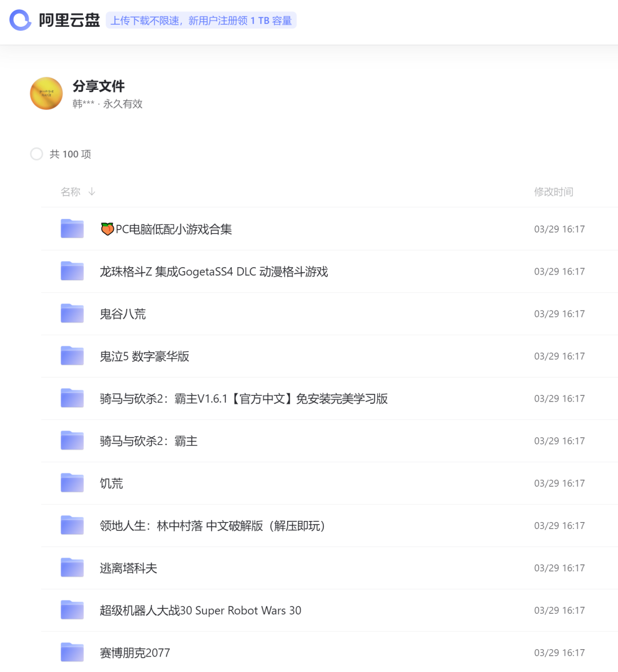
Task: Select the 饥荒 folder name
Action: (x=112, y=484)
